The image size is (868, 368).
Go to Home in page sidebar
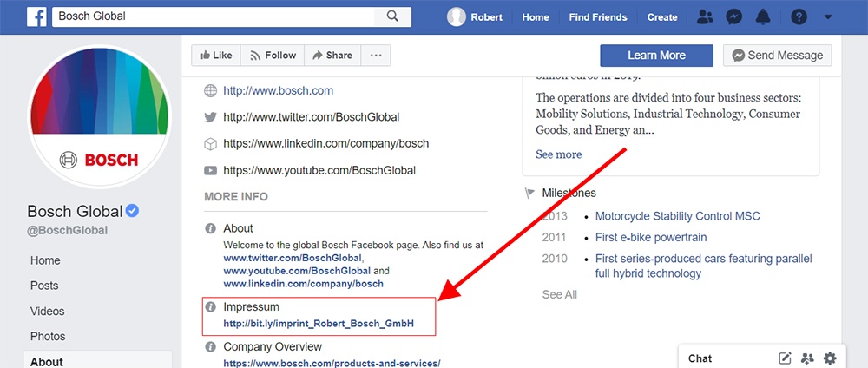coord(45,260)
